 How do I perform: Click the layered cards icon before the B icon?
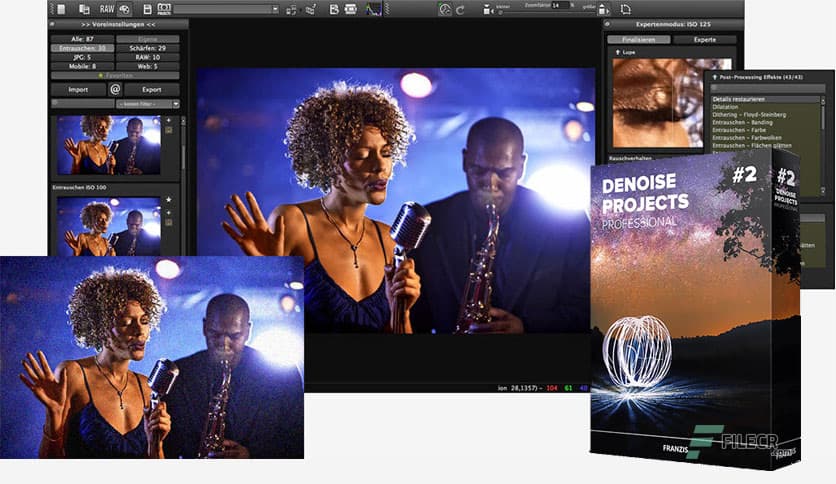(x=310, y=10)
